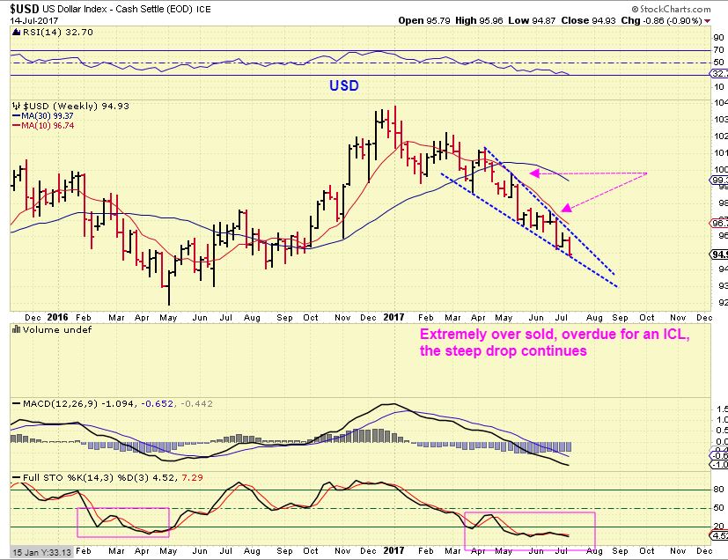The width and height of the screenshot is (728, 560).
Task: Click the '15 Jan Y:33.13' cursor readout
Action: [41, 552]
